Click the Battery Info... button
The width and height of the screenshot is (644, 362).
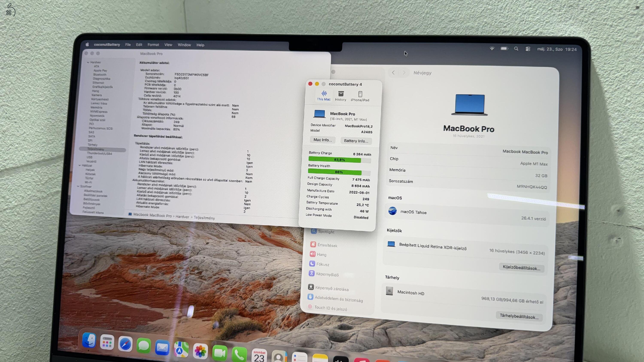coord(356,141)
